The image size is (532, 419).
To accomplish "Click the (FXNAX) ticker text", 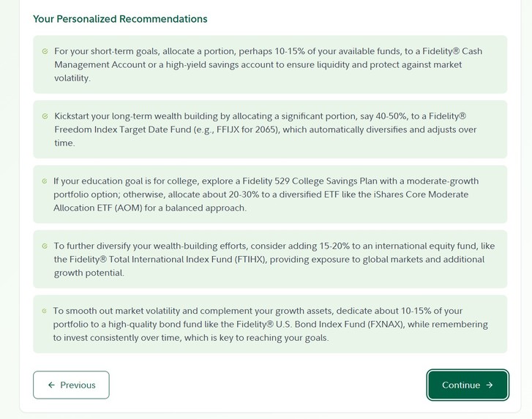I will coord(386,325).
